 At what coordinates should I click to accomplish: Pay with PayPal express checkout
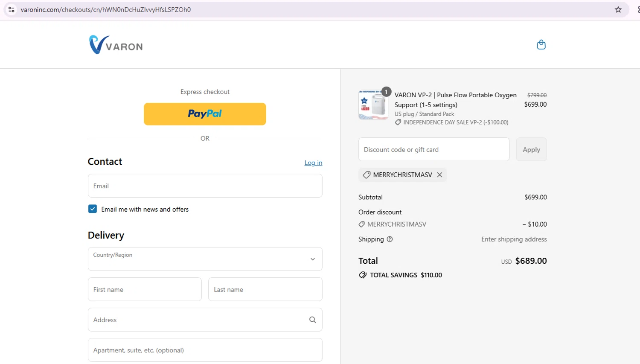click(205, 114)
